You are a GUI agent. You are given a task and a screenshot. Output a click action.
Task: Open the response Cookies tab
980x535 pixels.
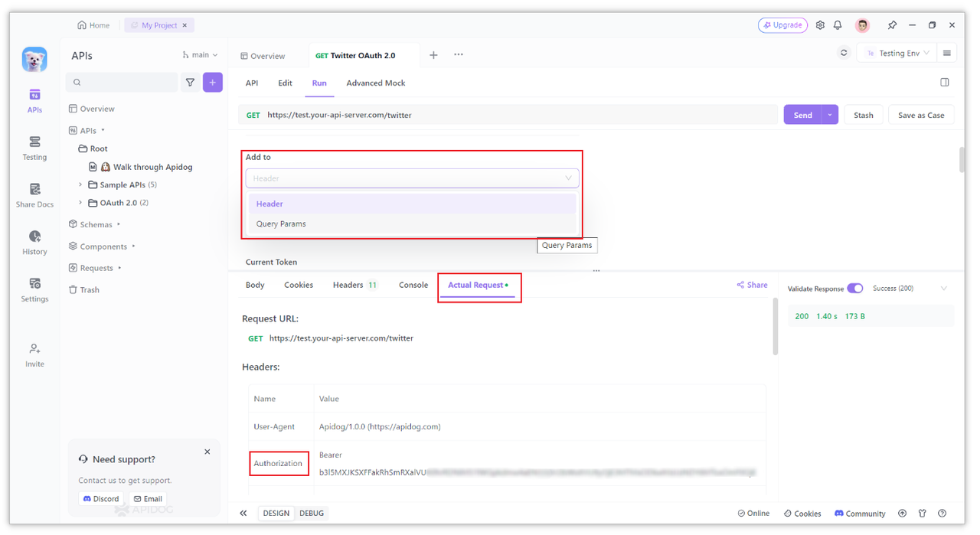pyautogui.click(x=299, y=285)
